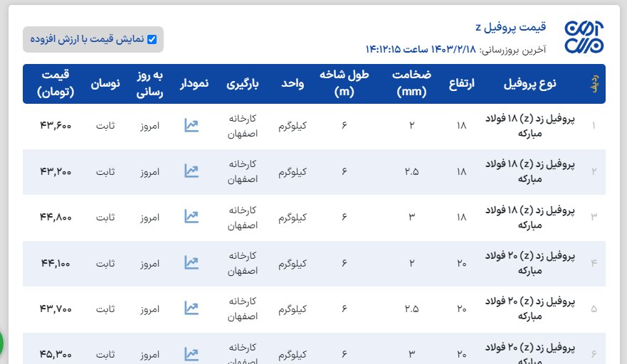Click the نمودار column header
The height and width of the screenshot is (364, 627).
194,84
